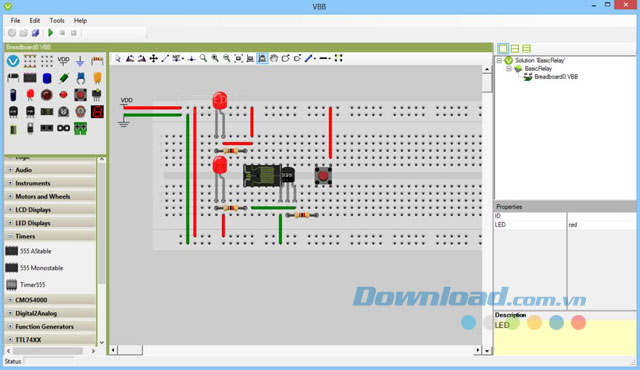Image resolution: width=640 pixels, height=370 pixels.
Task: Click the zoom magnifier tool
Action: tap(203, 58)
